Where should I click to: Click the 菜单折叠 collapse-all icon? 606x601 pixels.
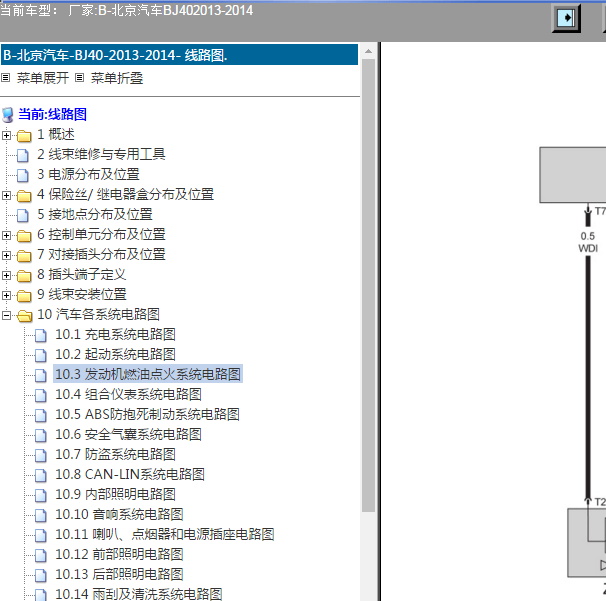pos(79,78)
